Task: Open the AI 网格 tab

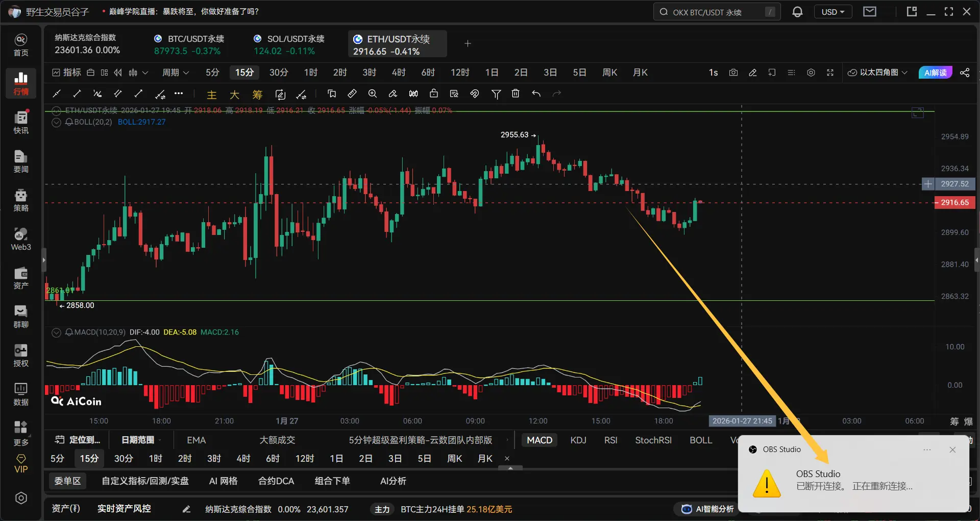Action: coord(224,481)
